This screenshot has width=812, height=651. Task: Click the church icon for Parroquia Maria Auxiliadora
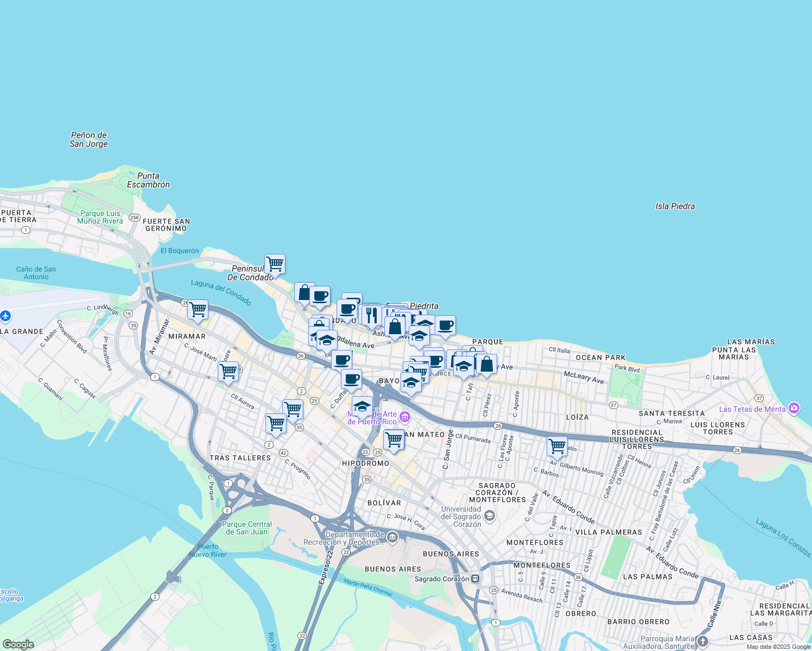(x=702, y=640)
